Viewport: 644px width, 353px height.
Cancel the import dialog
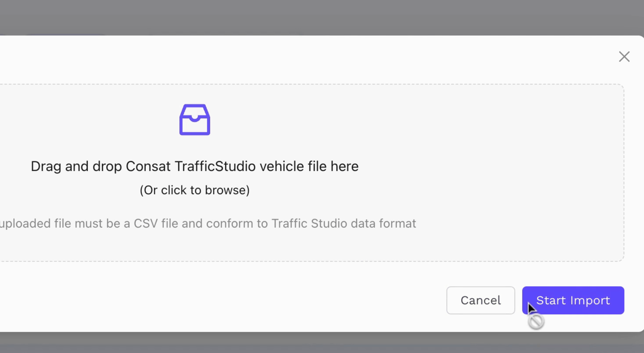tap(481, 300)
